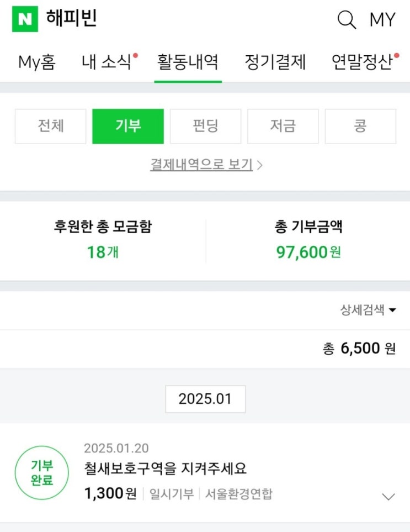Open the 내 소식 tab
410x532 pixels.
point(108,62)
